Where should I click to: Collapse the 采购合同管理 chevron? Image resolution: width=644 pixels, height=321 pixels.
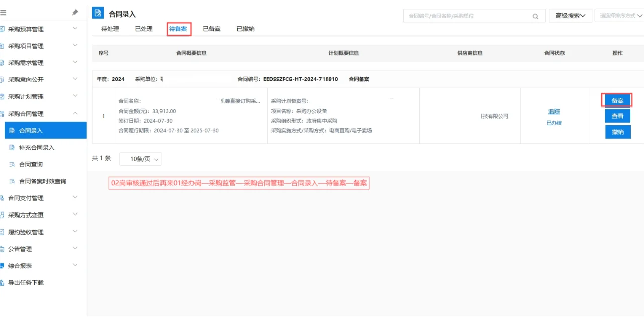75,113
